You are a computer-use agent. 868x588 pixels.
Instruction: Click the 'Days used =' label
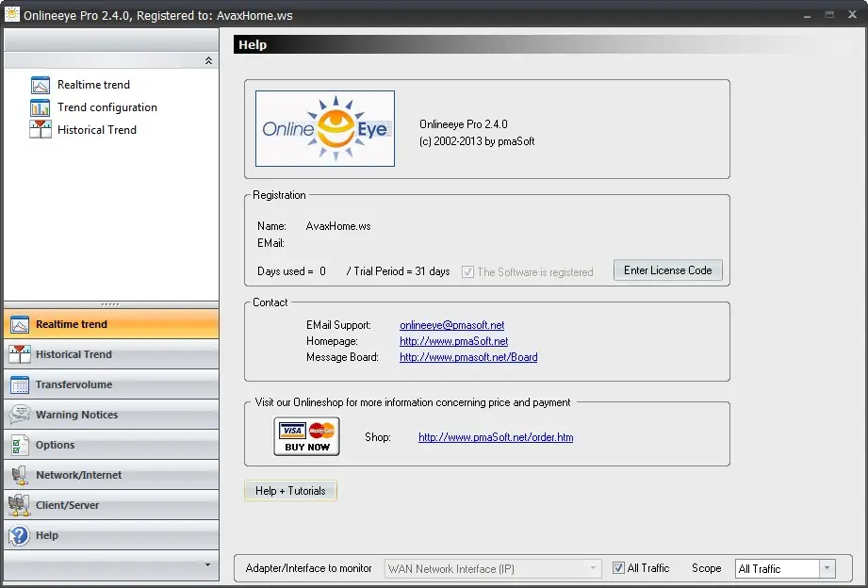point(285,271)
